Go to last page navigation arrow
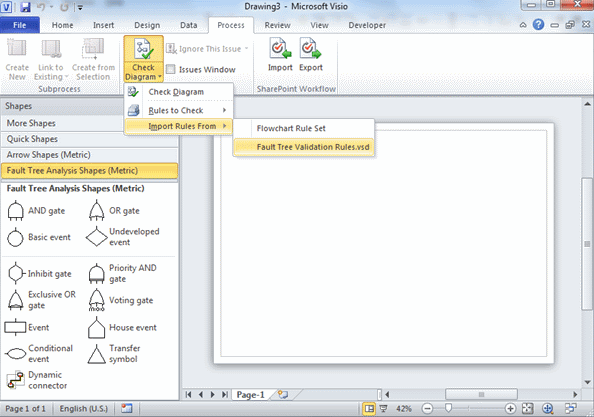The image size is (594, 417). (x=225, y=395)
